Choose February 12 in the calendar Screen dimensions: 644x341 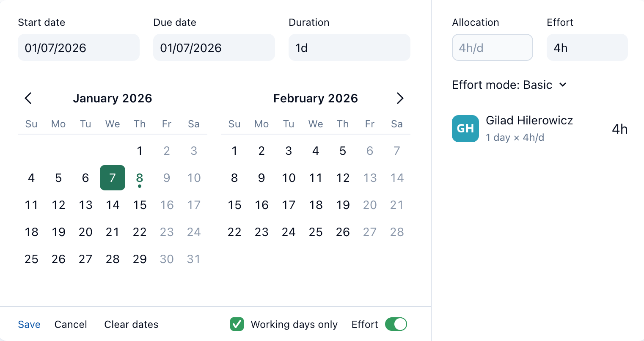click(x=343, y=178)
